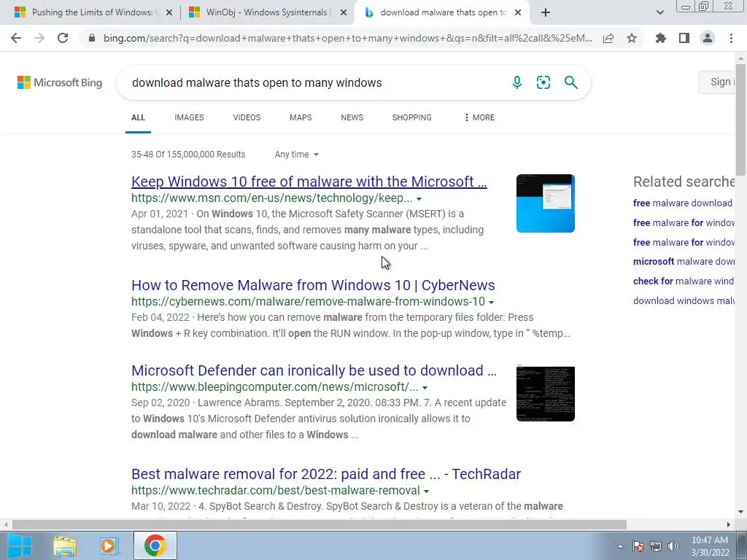Click the vertical scrollbar thumb
Image resolution: width=747 pixels, height=560 pixels.
(741, 120)
